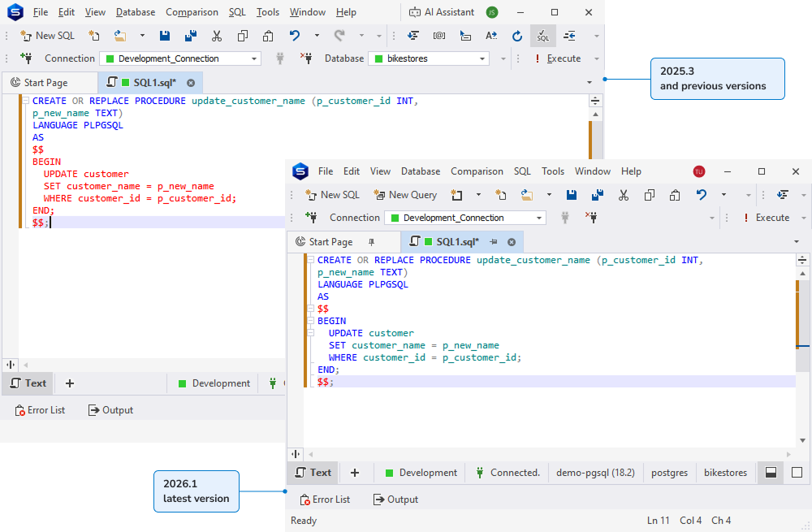Viewport: 812px width, 532px height.
Task: Click Execute in back window toolbar
Action: [x=559, y=58]
